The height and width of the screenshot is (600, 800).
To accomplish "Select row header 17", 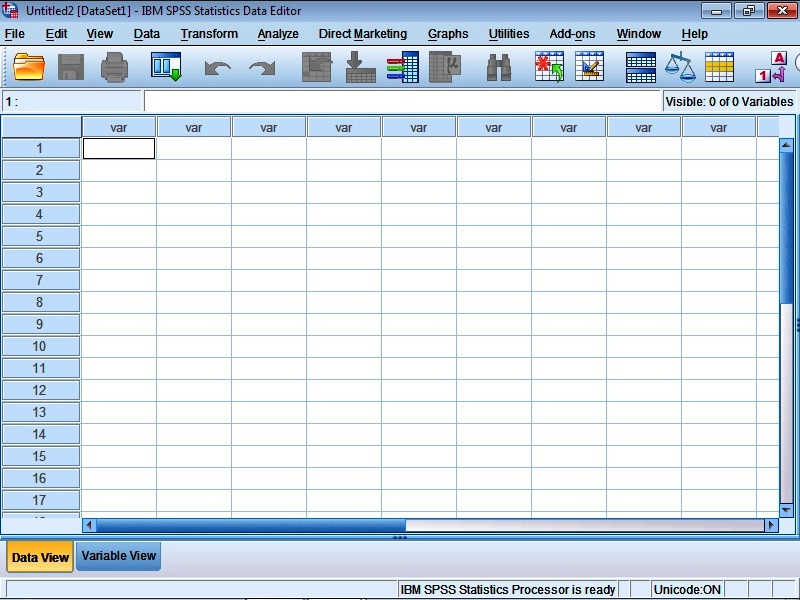I will (41, 499).
